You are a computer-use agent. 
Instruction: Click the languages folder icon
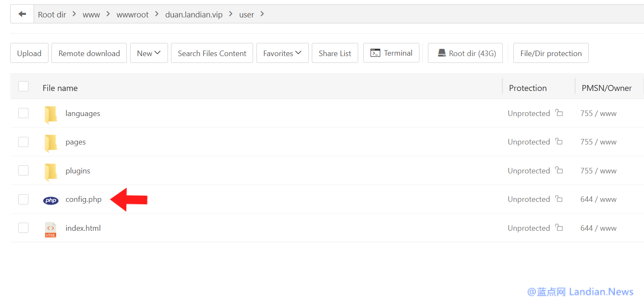pos(51,114)
